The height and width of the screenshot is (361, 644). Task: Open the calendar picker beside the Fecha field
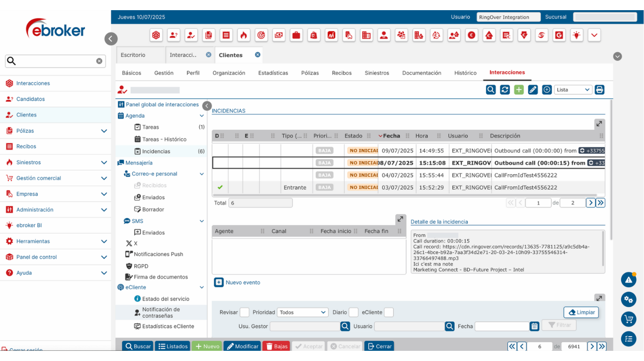(534, 326)
